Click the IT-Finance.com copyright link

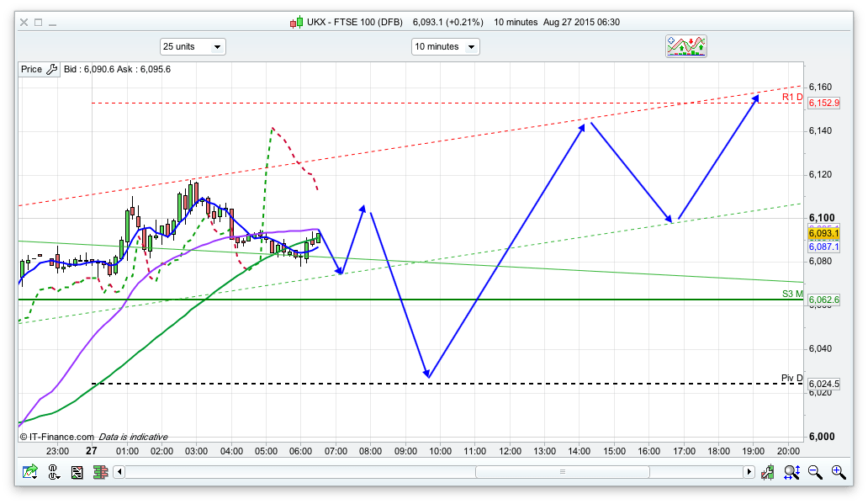56,437
